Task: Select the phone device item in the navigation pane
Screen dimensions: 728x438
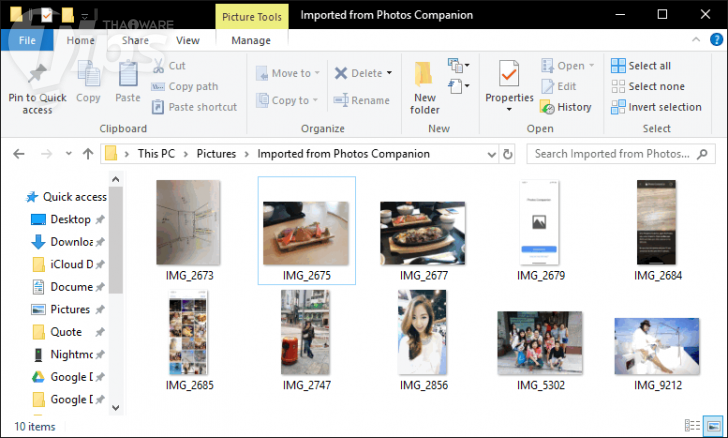Action: pyautogui.click(x=67, y=354)
